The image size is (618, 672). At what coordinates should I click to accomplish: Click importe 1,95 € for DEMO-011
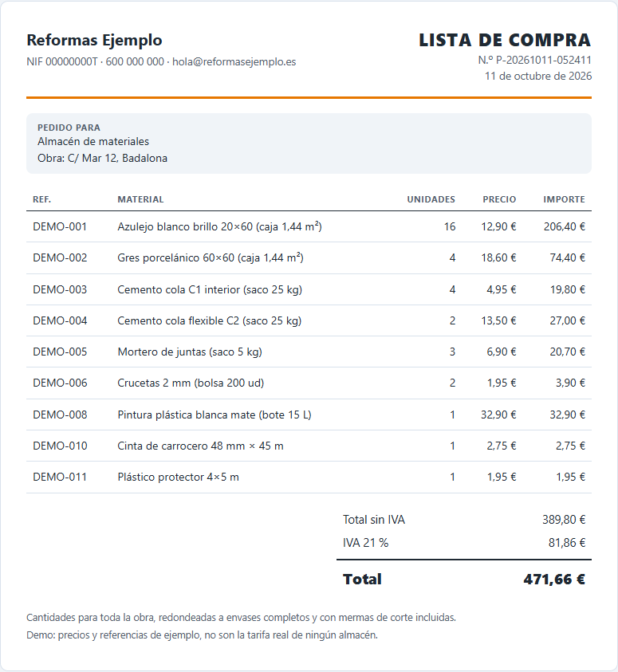tap(570, 477)
